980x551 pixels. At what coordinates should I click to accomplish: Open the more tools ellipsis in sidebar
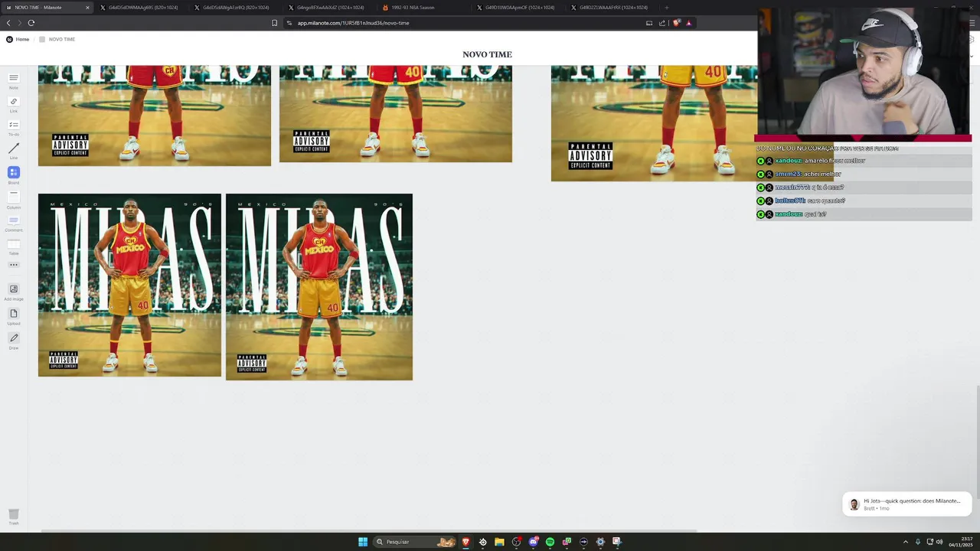tap(13, 265)
